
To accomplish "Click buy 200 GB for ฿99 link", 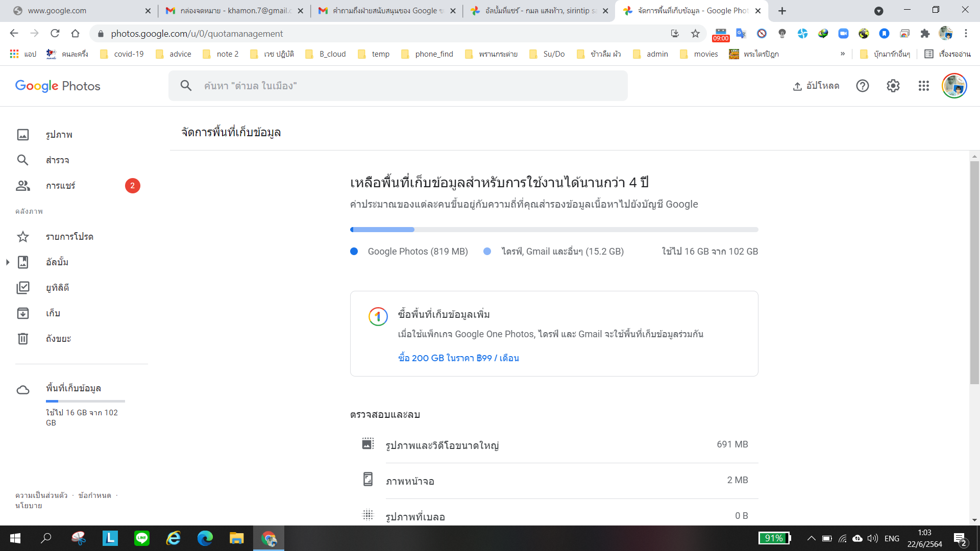I will [458, 358].
